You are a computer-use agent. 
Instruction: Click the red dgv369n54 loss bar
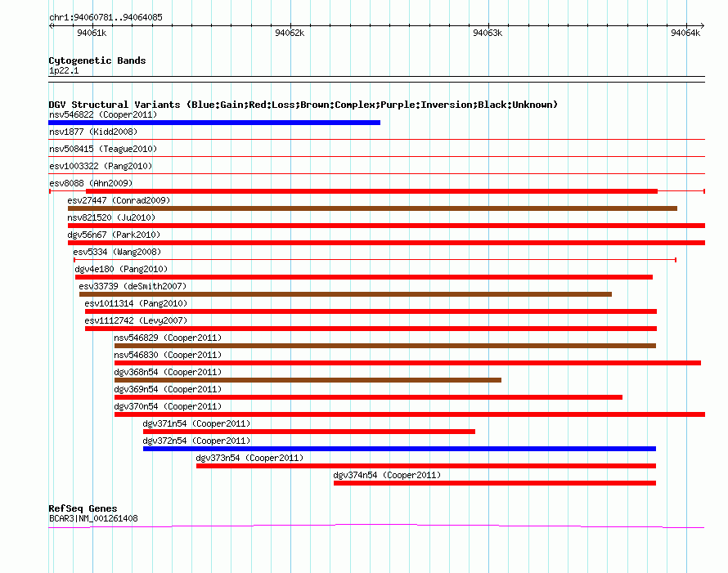[x=369, y=397]
